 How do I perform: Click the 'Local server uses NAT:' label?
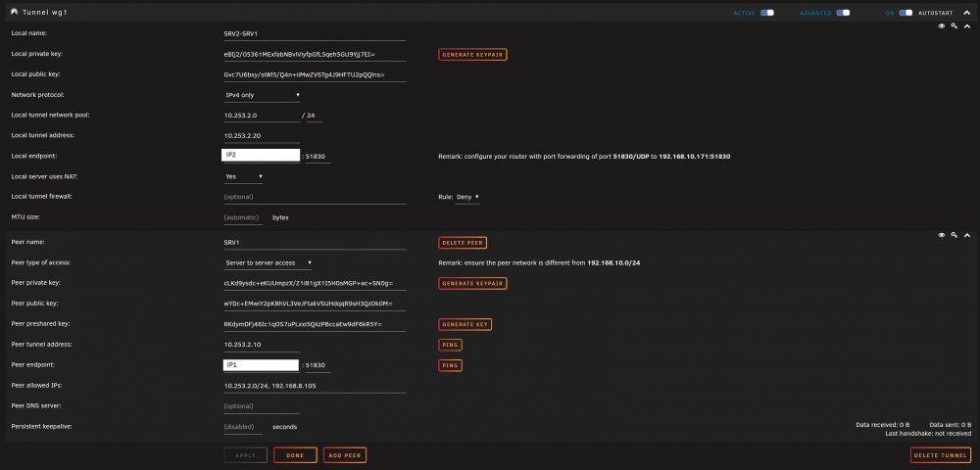point(44,176)
